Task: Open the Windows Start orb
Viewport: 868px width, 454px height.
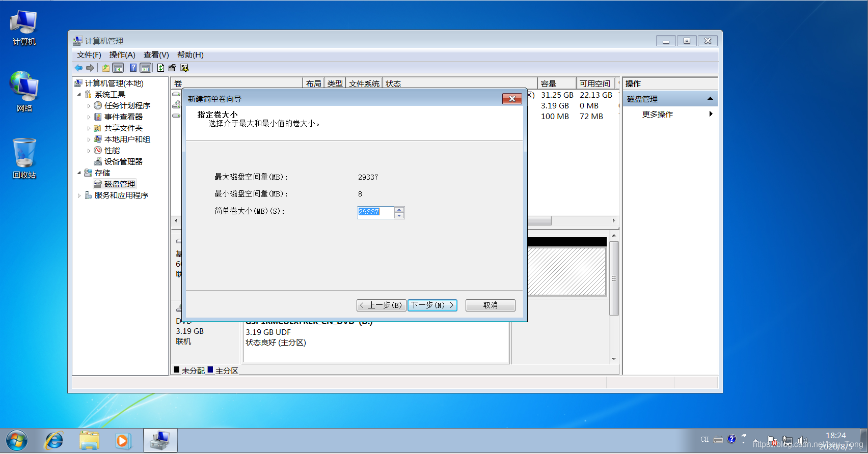Action: point(17,441)
